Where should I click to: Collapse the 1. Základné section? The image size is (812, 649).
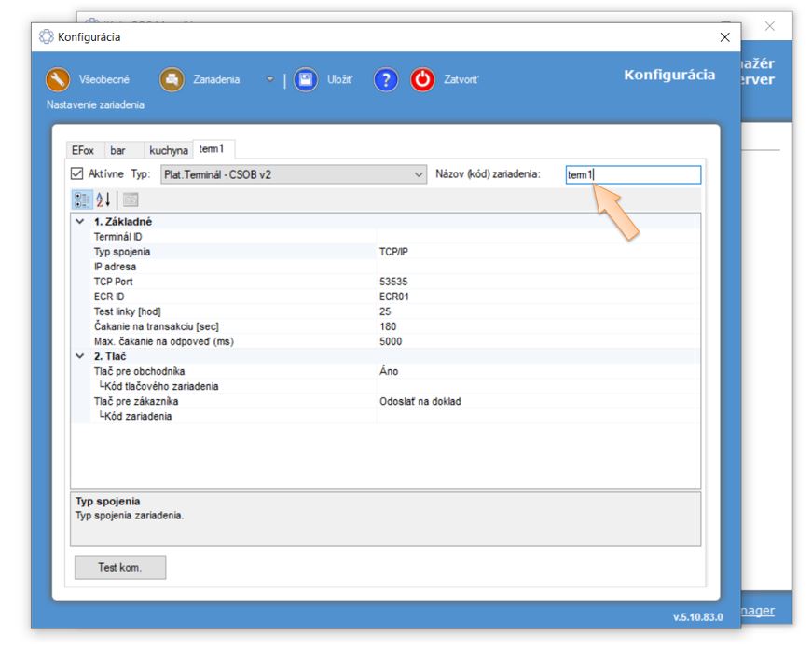coord(79,222)
